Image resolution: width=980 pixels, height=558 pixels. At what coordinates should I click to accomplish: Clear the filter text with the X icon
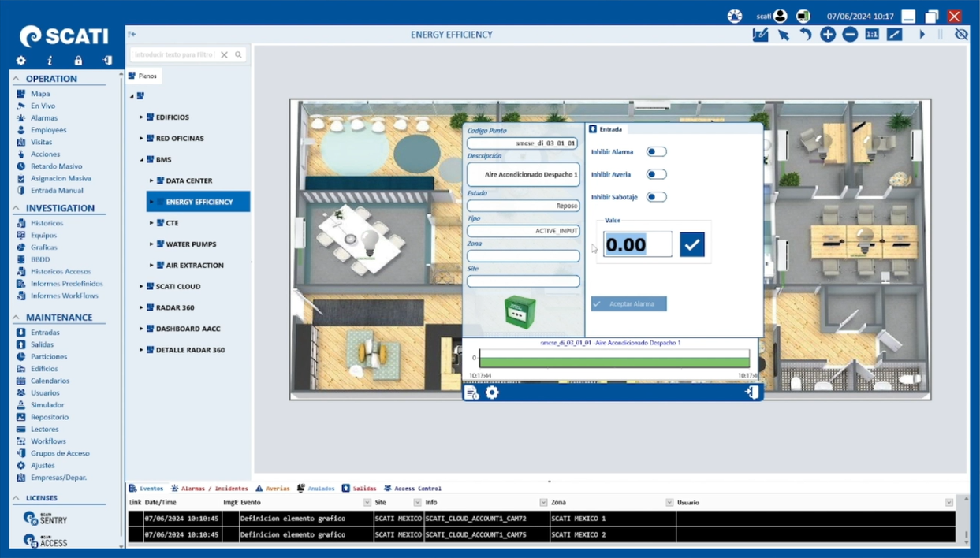click(x=224, y=55)
